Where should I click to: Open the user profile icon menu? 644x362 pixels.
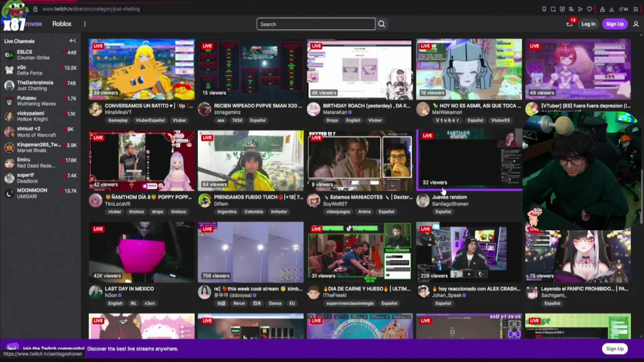[x=636, y=24]
